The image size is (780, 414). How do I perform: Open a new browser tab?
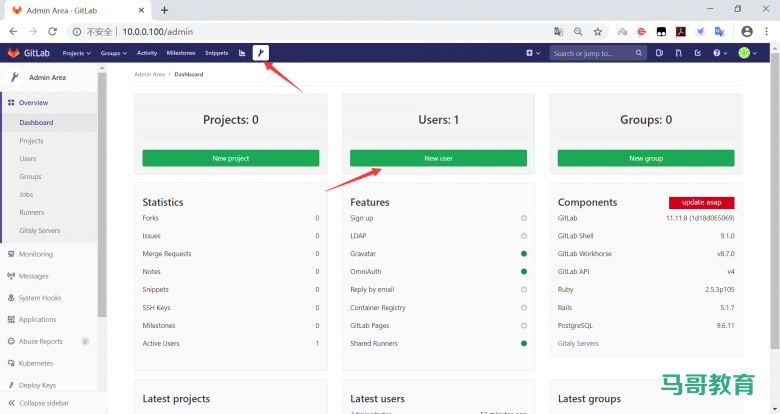coord(165,10)
